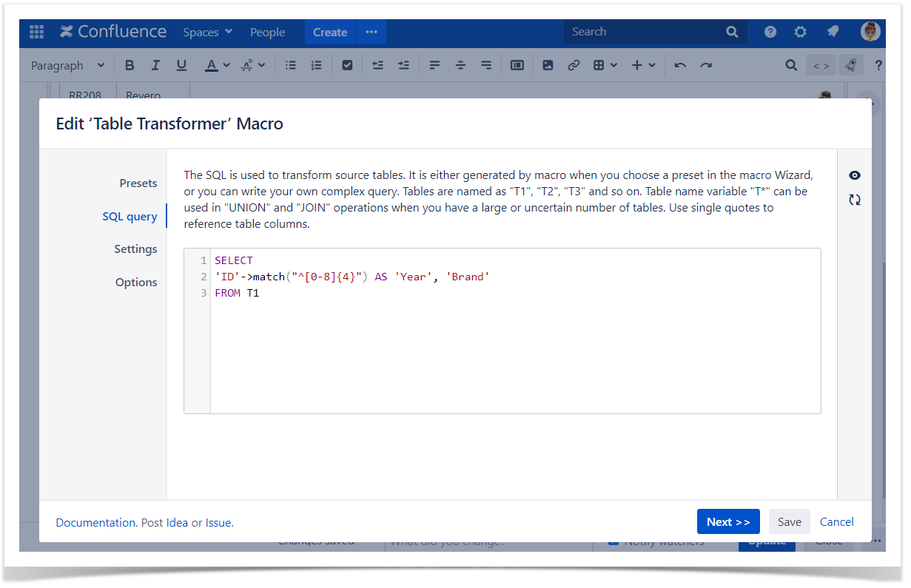
Task: Toggle the macro preview eye icon
Action: click(x=855, y=175)
